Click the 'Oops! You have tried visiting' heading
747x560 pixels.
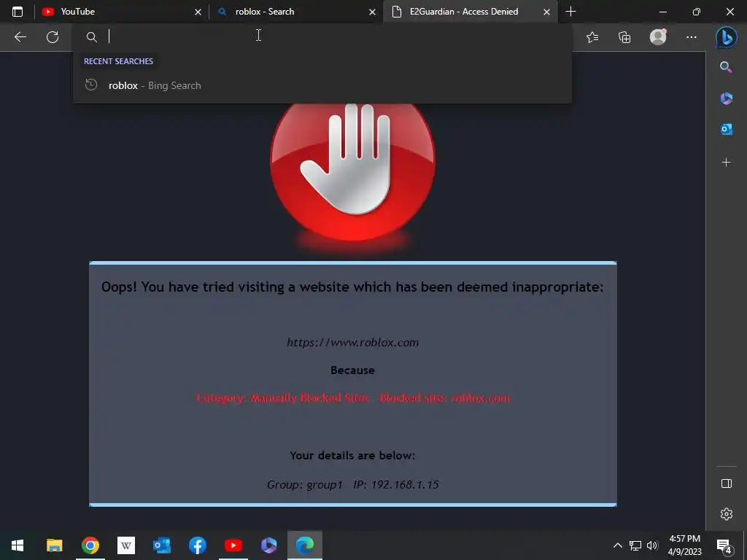click(352, 287)
